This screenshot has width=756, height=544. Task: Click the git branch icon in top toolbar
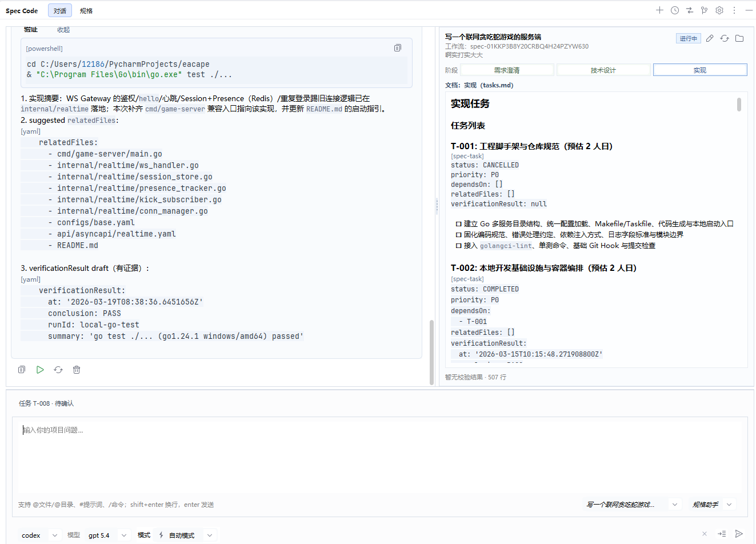704,10
